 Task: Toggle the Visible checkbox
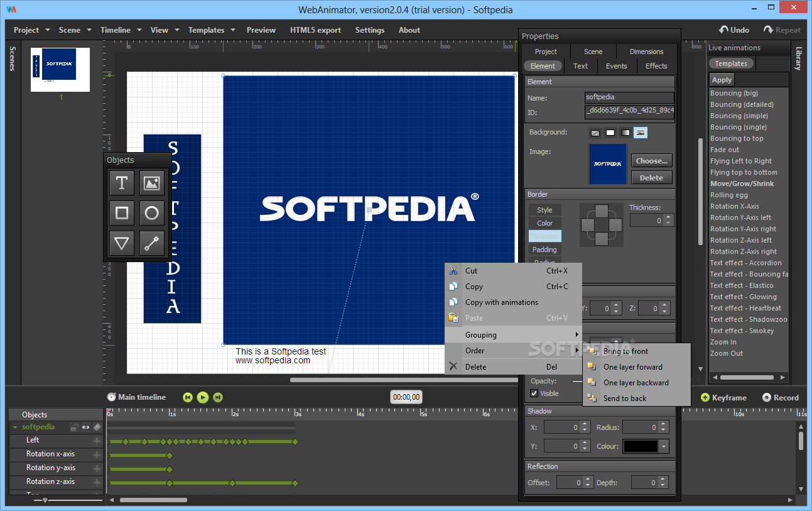pos(534,393)
